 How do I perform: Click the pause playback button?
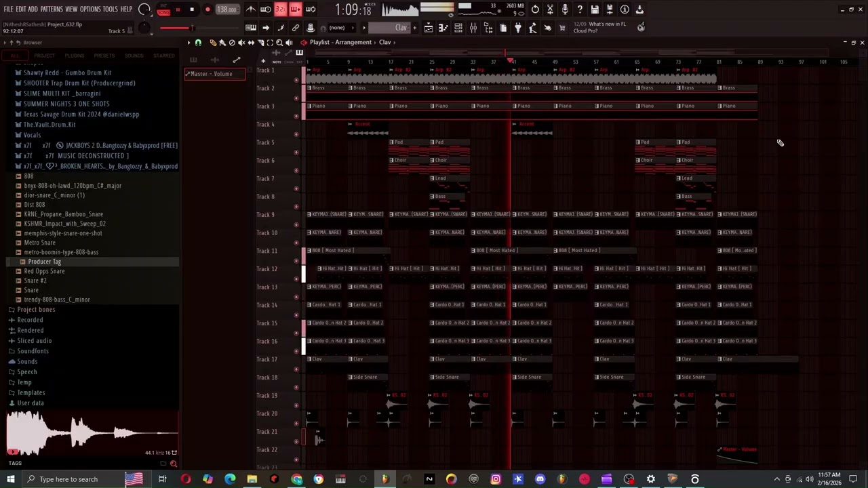coord(178,9)
